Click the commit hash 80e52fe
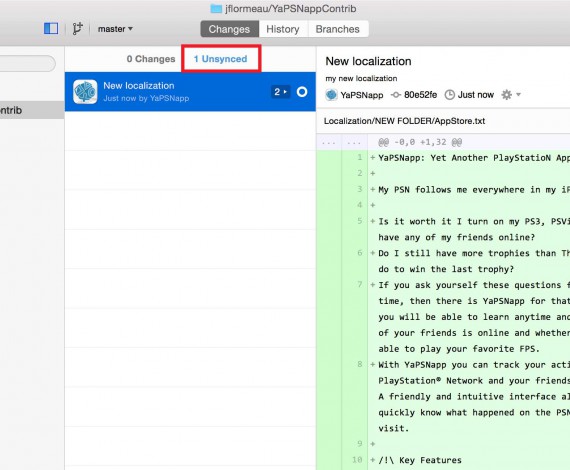Viewport: 570px width, 470px height. pos(420,95)
